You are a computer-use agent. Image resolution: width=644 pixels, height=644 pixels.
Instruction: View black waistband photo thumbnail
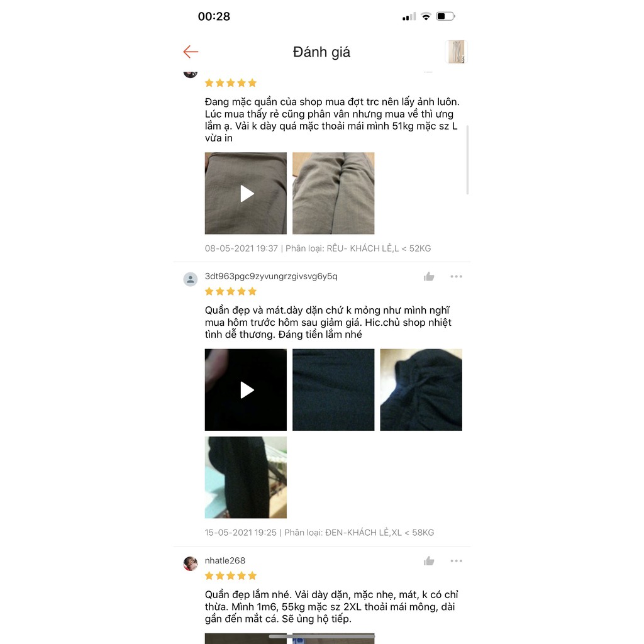pyautogui.click(x=421, y=390)
